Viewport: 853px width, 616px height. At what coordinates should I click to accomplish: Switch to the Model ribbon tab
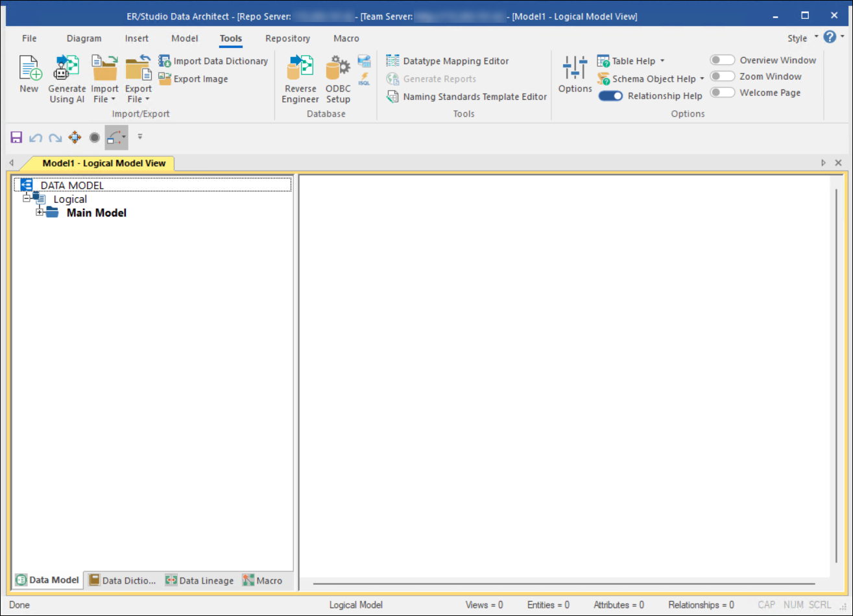(x=185, y=38)
